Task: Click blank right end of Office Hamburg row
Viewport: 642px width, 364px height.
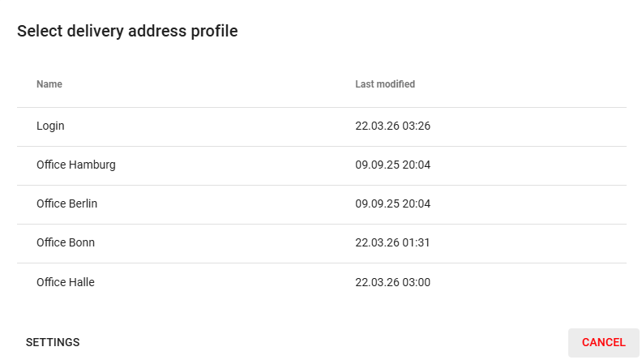Action: pos(567,165)
